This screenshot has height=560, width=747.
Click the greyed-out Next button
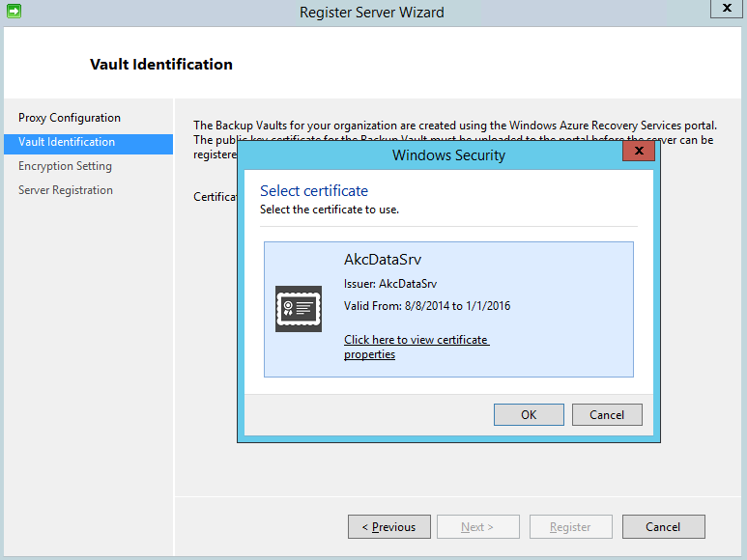477,527
